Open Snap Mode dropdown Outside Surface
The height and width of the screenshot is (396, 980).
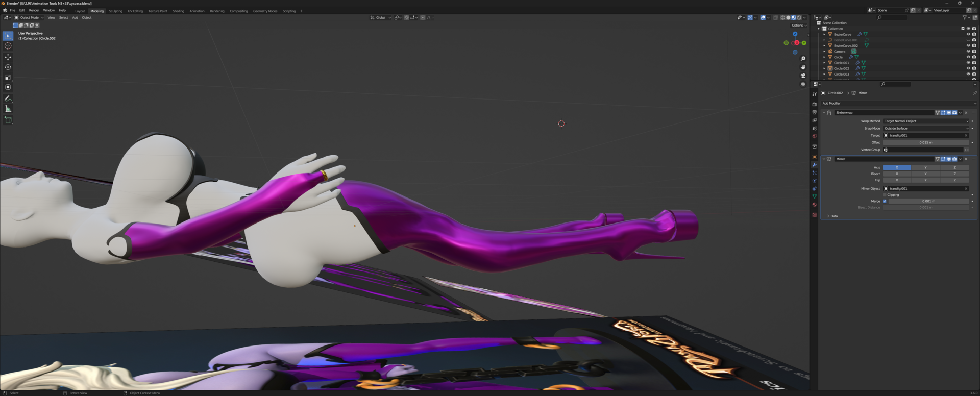[926, 128]
